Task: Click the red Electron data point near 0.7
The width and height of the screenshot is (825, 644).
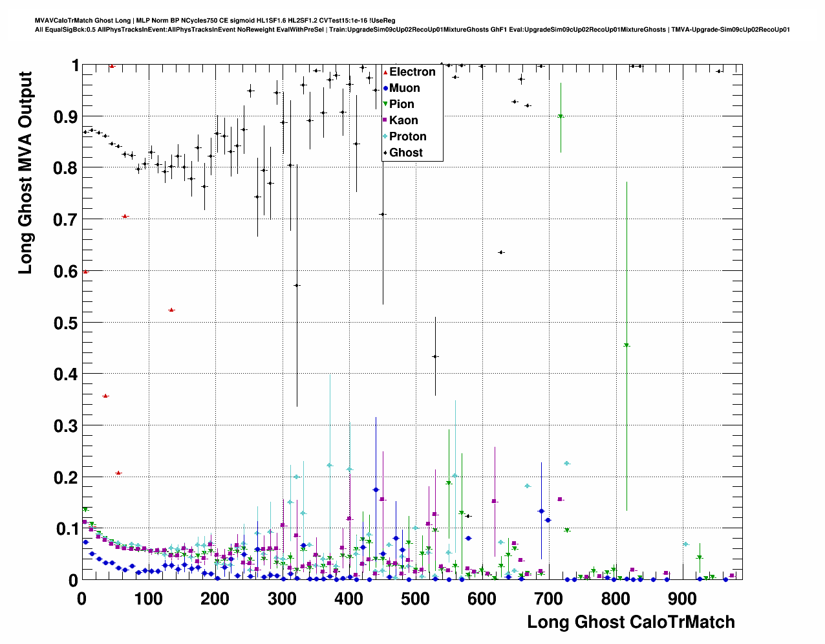Action: click(x=125, y=217)
